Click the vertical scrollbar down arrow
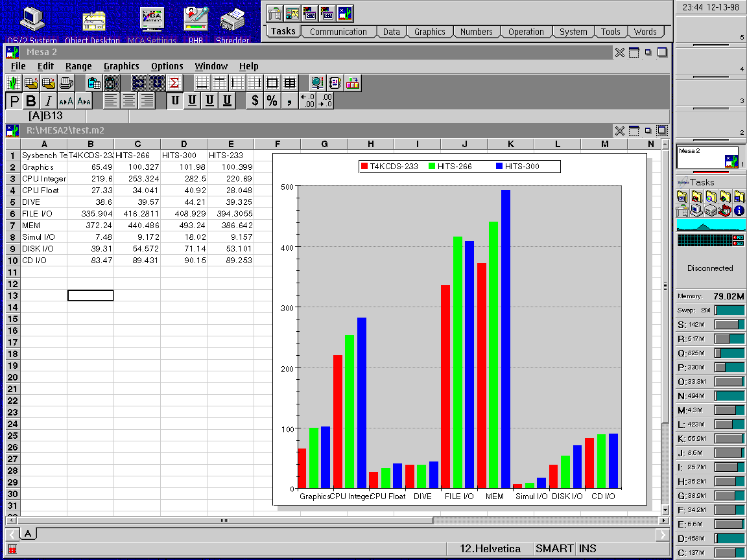 663,509
